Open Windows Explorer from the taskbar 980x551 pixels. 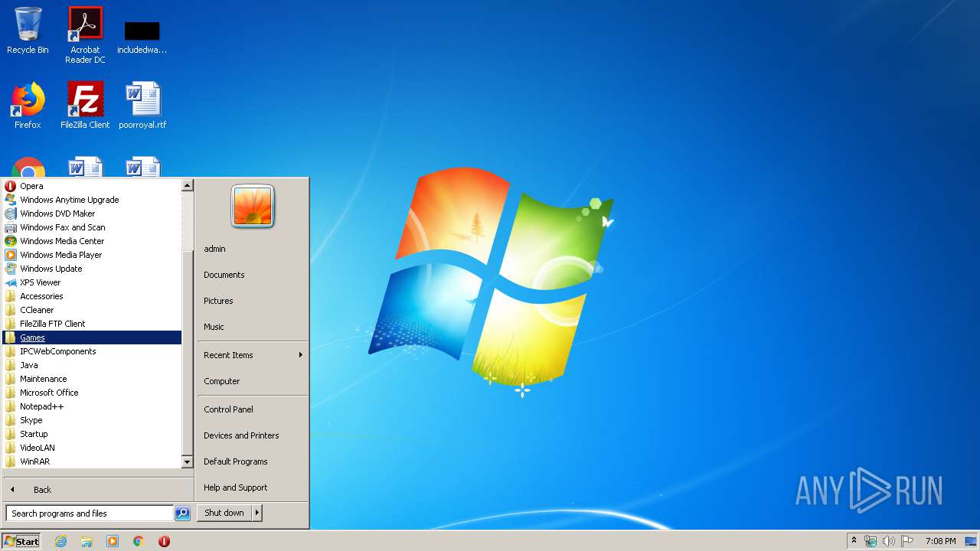87,541
